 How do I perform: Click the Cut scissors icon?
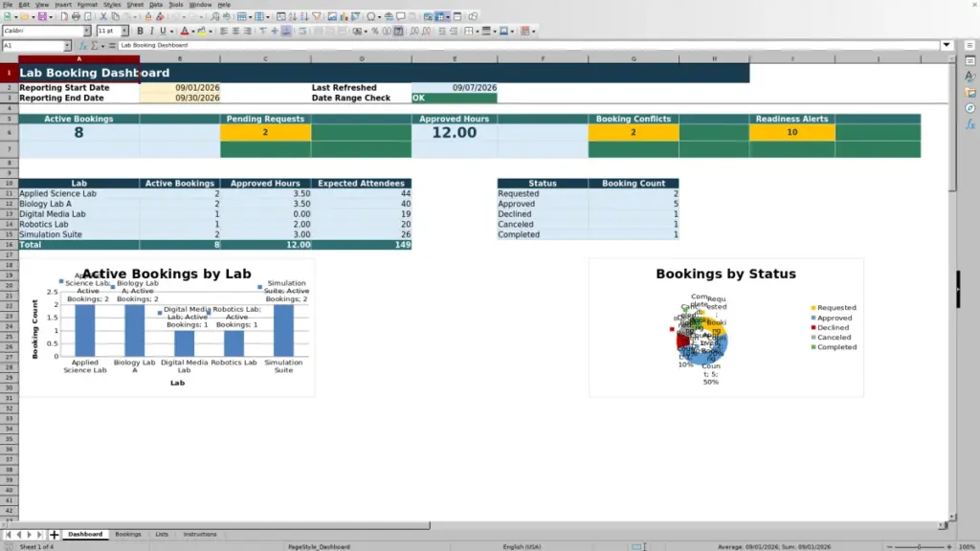103,17
